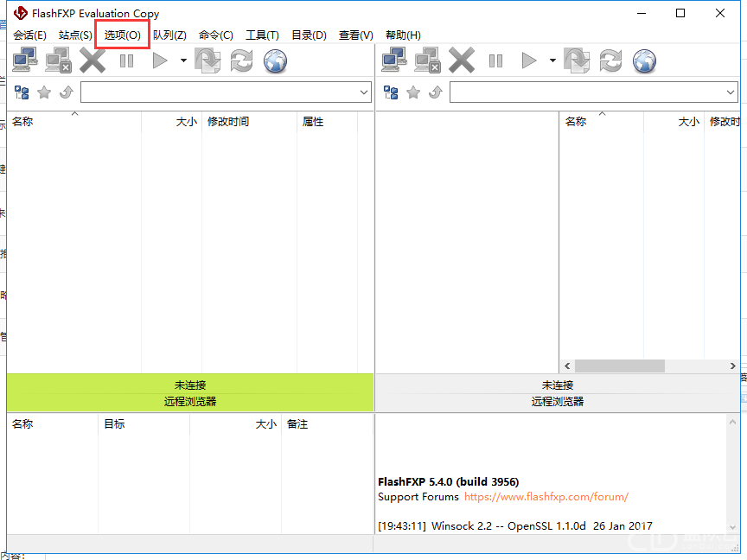Viewport: 747px width, 560px height.
Task: Click the FlashFXP title bar logo icon
Action: click(21, 13)
